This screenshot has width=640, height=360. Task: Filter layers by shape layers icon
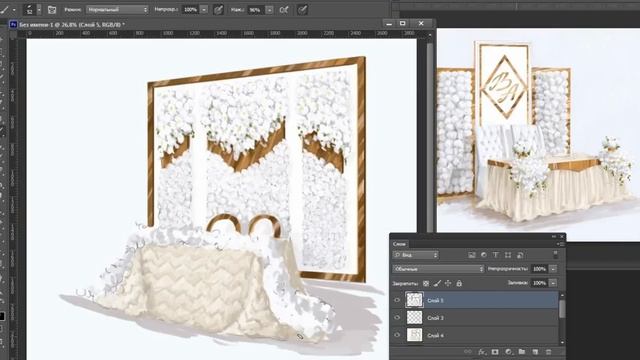tap(508, 255)
